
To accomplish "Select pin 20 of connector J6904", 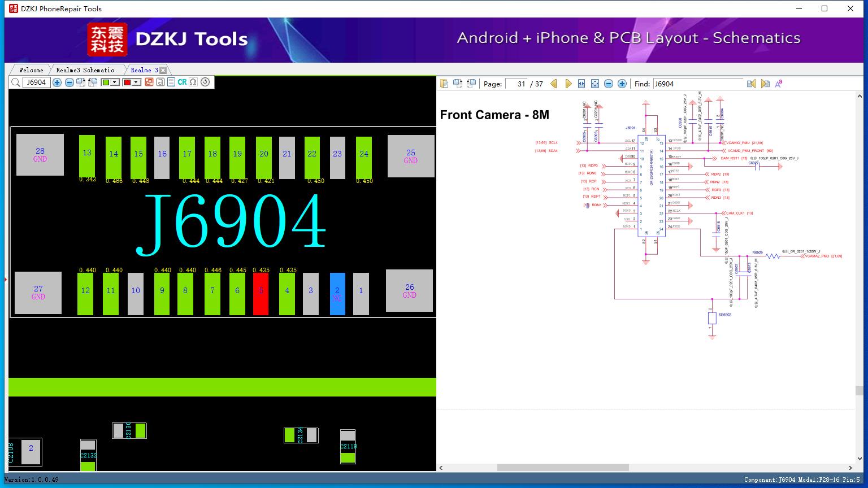I will pos(264,158).
